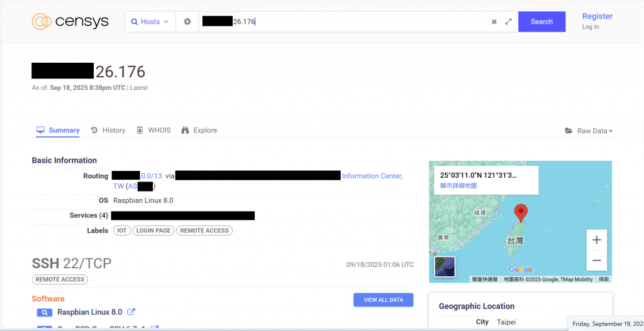
Task: Click the IOT label
Action: click(122, 231)
